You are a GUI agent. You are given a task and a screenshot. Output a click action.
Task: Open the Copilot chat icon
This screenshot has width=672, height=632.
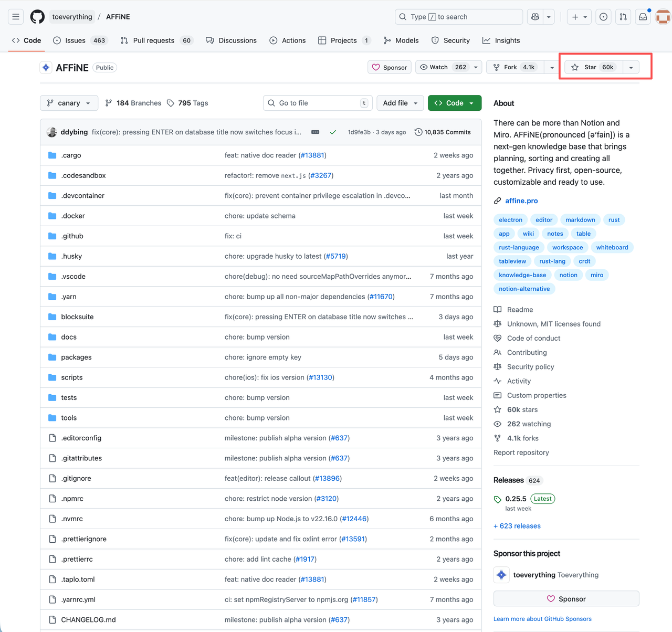click(535, 17)
